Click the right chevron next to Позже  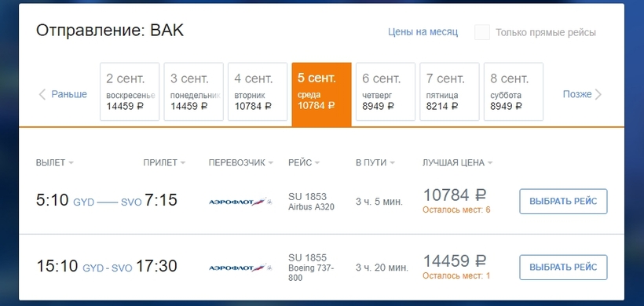pos(598,95)
